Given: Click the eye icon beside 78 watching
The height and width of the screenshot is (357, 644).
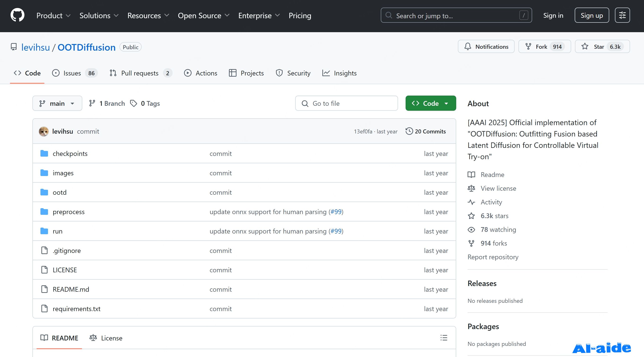Looking at the screenshot, I should (471, 229).
